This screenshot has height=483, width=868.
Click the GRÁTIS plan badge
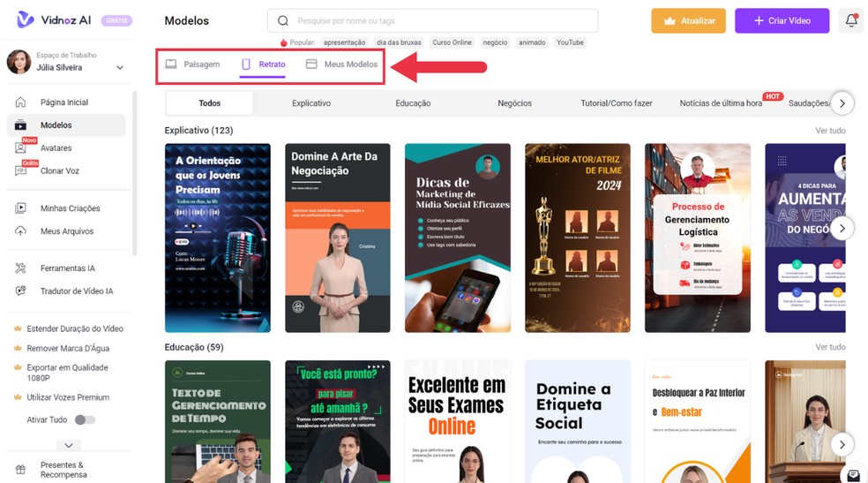(116, 20)
